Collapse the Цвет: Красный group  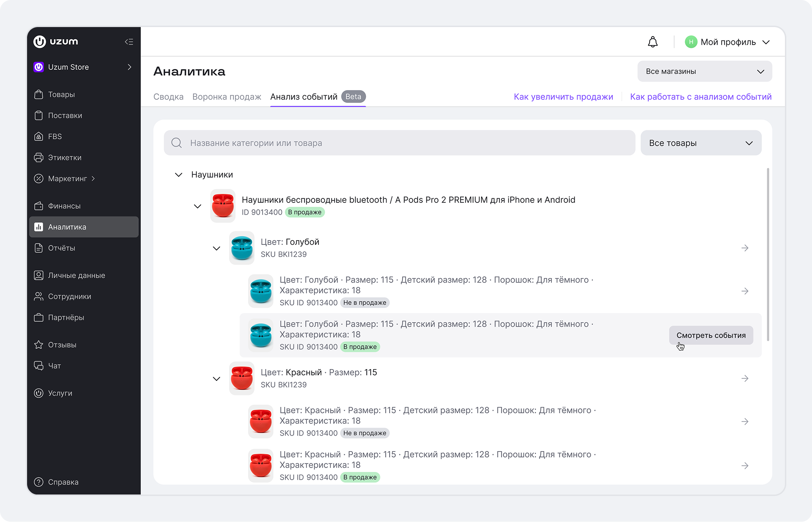[x=217, y=379]
